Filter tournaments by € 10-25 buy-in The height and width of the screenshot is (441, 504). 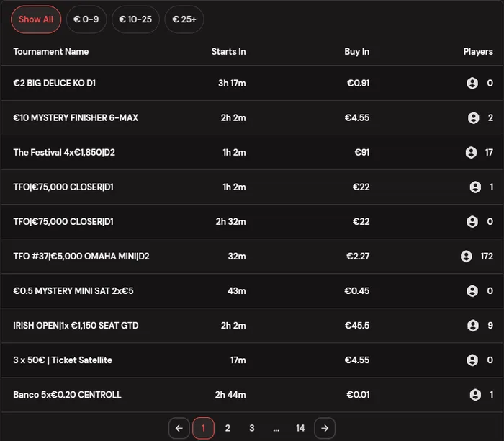click(135, 19)
